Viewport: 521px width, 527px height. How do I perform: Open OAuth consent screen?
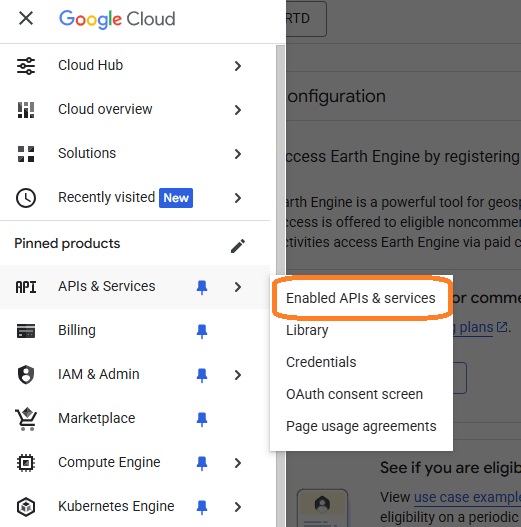[x=361, y=394]
